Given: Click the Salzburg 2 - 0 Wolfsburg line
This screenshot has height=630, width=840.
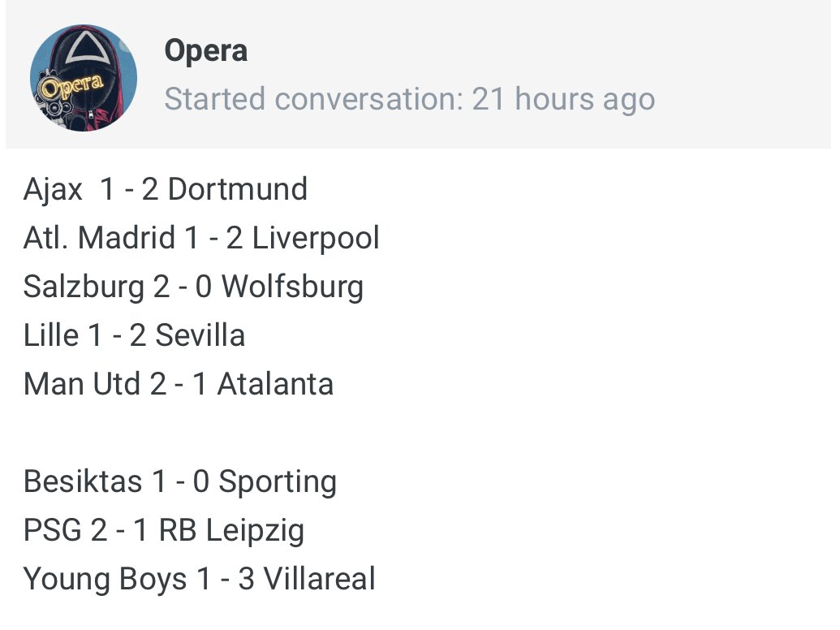Looking at the screenshot, I should point(193,287).
